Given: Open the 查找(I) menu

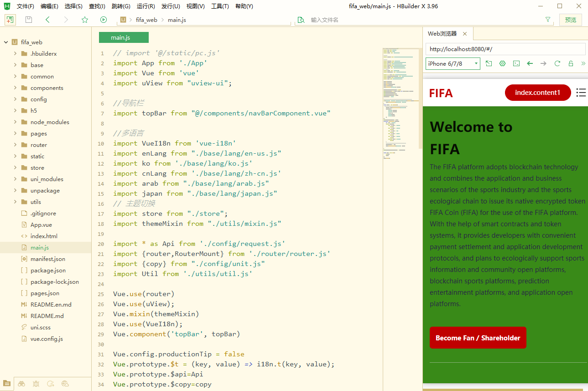Looking at the screenshot, I should pos(97,6).
